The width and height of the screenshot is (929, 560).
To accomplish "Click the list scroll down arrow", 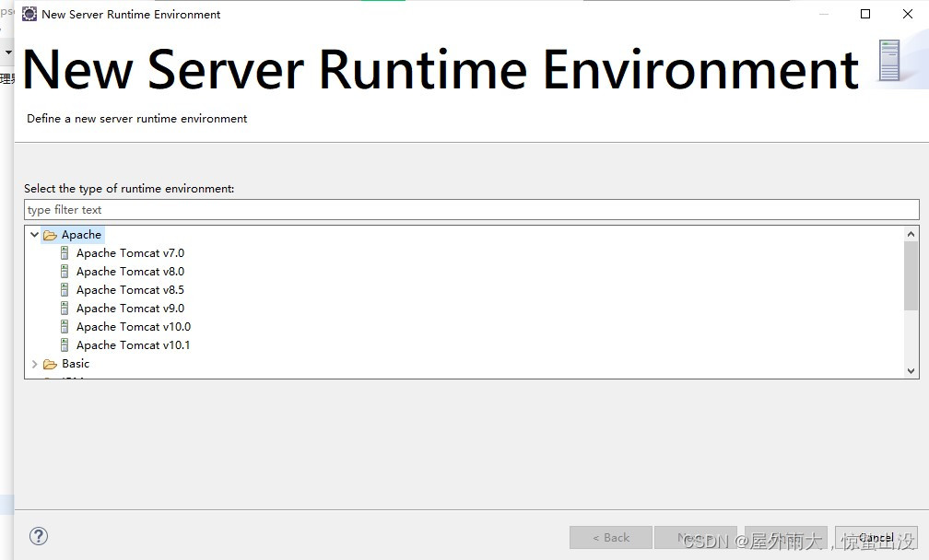I will tap(911, 370).
